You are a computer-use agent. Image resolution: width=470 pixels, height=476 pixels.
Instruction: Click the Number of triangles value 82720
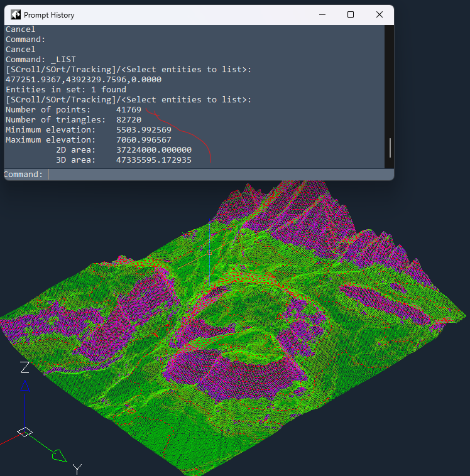click(129, 120)
